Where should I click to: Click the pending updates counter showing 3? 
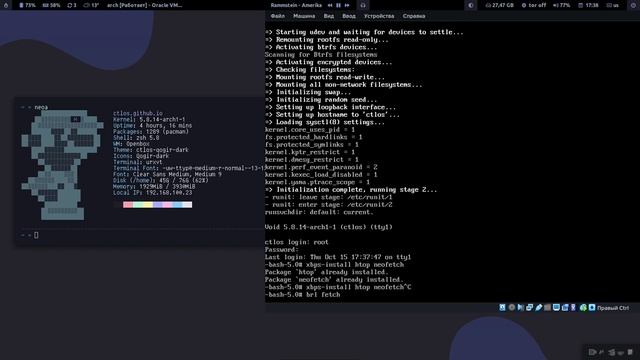(72, 5)
